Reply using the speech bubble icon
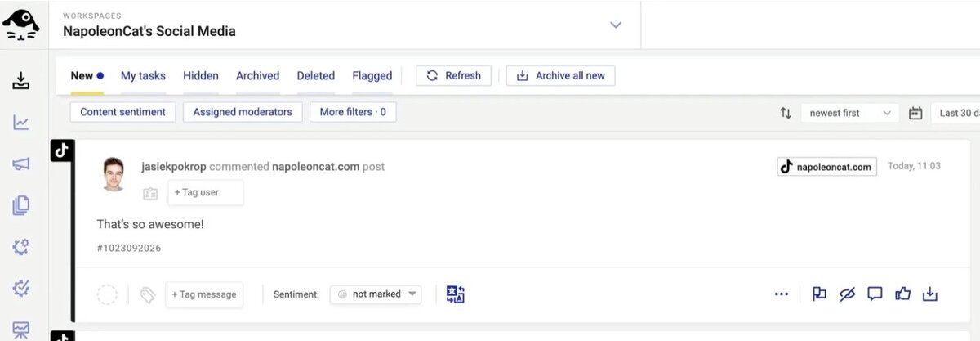Viewport: 980px width, 341px height. click(875, 294)
